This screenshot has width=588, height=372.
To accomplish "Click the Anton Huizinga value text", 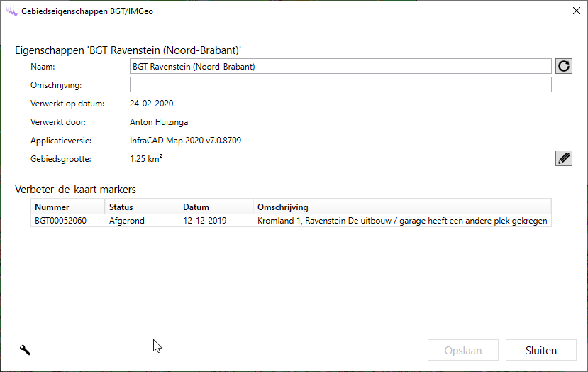I will tap(160, 122).
